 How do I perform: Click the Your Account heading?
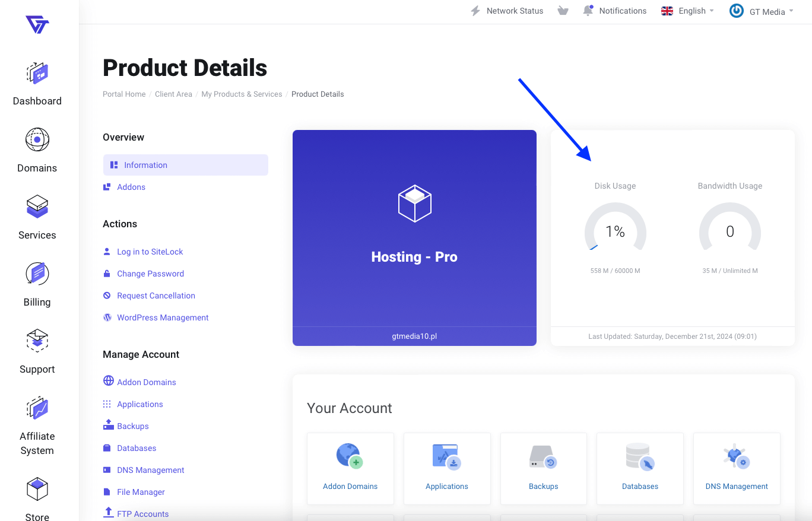click(350, 408)
